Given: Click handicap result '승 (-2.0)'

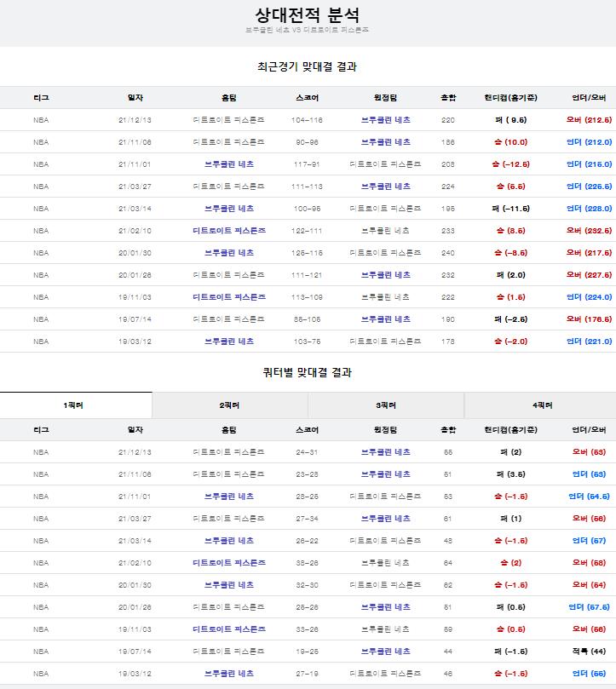Looking at the screenshot, I should [510, 342].
